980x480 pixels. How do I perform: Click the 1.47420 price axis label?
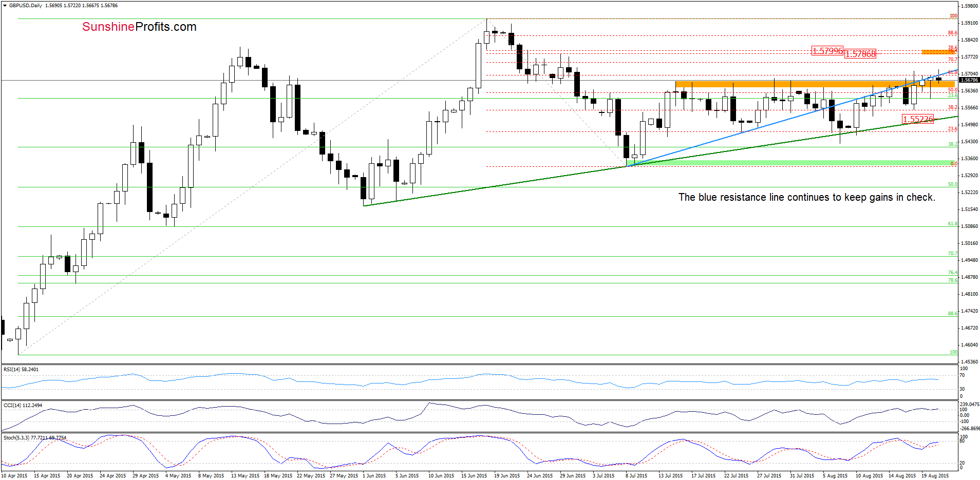pyautogui.click(x=970, y=311)
